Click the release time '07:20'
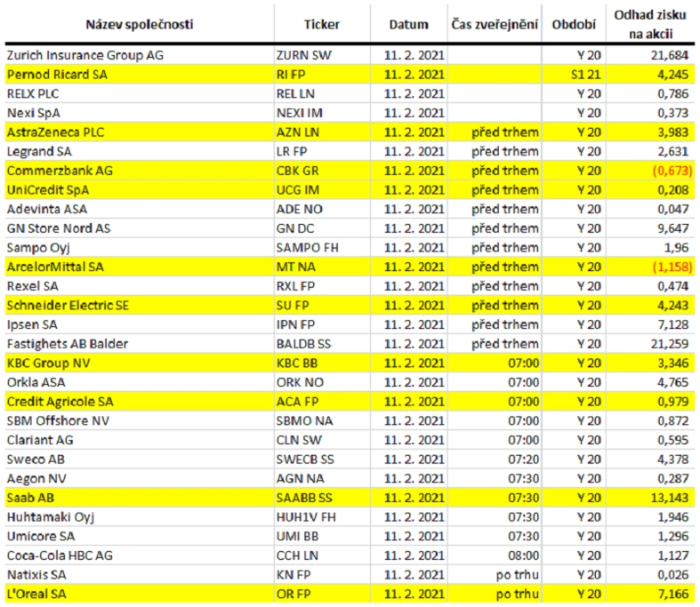The image size is (700, 607). 524,459
